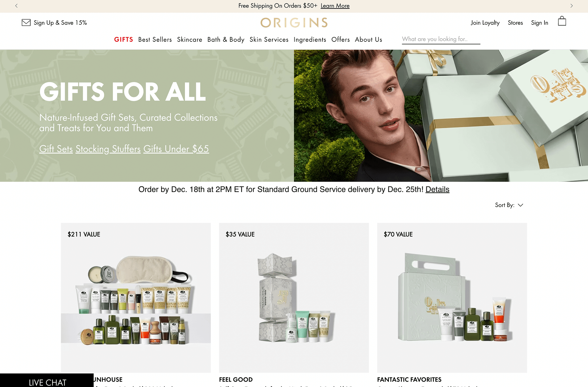Click the Origins logo icon
This screenshot has height=387, width=588.
(294, 22)
